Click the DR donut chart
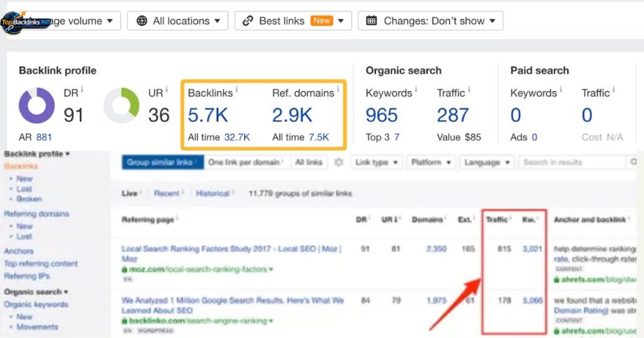The image size is (644, 338). [x=36, y=106]
